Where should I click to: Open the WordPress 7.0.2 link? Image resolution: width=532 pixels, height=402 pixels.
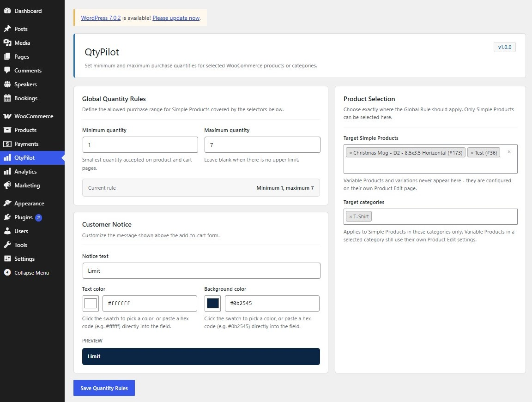[x=101, y=18]
